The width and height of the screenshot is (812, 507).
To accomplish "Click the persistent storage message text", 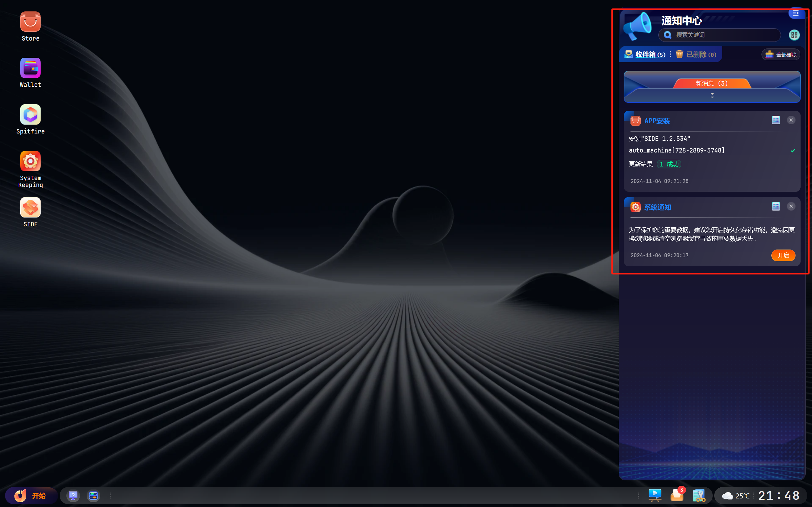I will (712, 234).
